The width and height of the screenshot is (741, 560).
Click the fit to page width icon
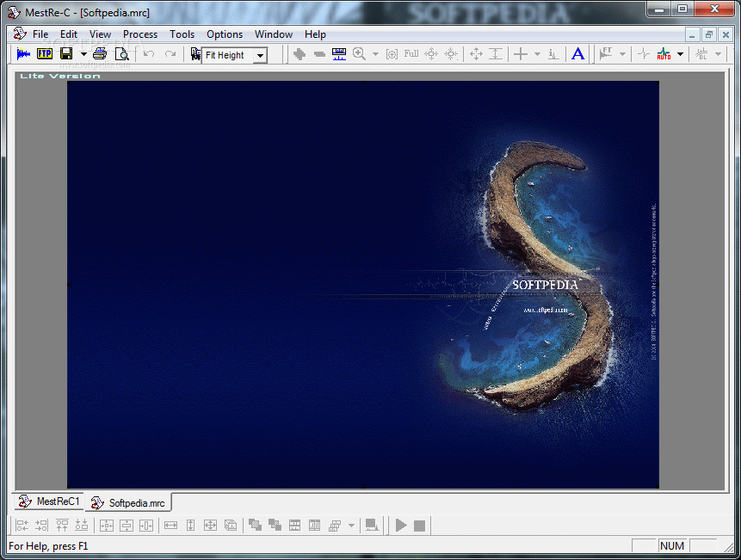click(170, 525)
